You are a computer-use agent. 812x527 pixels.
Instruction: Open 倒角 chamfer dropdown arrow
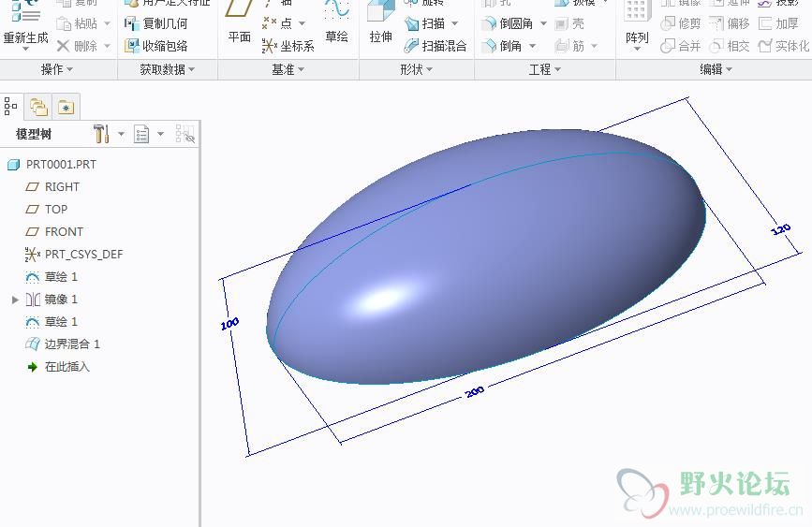(x=532, y=46)
